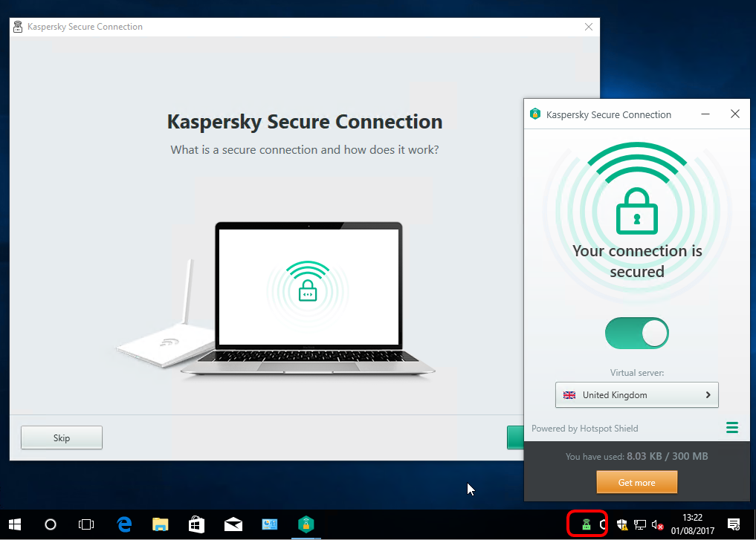Open Task View on the taskbar
This screenshot has height=540, width=756.
pos(86,524)
